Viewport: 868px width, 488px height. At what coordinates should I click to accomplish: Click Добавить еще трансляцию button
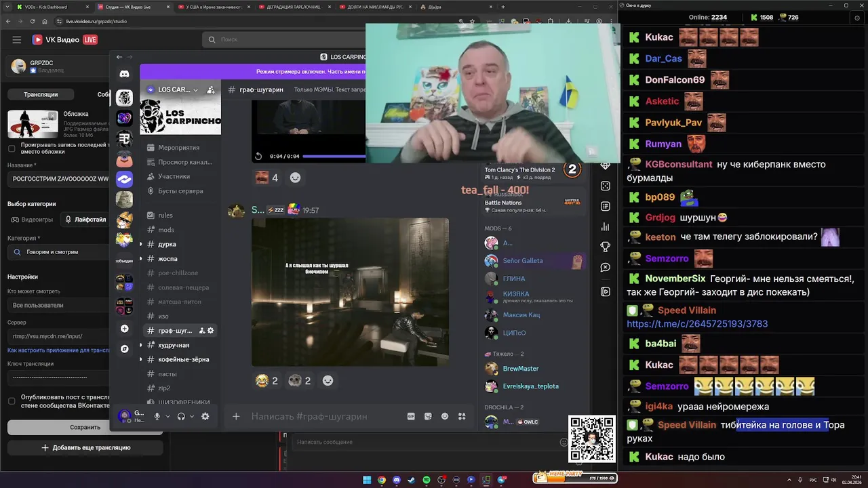pos(85,447)
